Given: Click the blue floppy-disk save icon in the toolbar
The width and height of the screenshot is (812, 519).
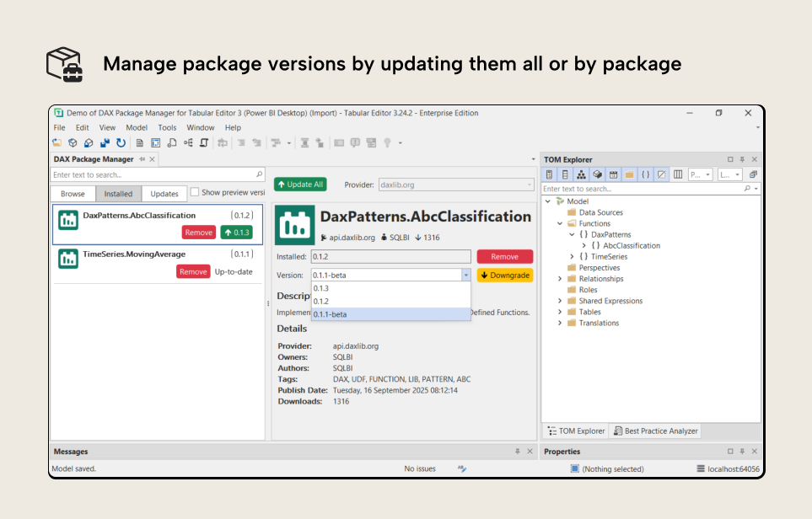Looking at the screenshot, I should pyautogui.click(x=105, y=143).
